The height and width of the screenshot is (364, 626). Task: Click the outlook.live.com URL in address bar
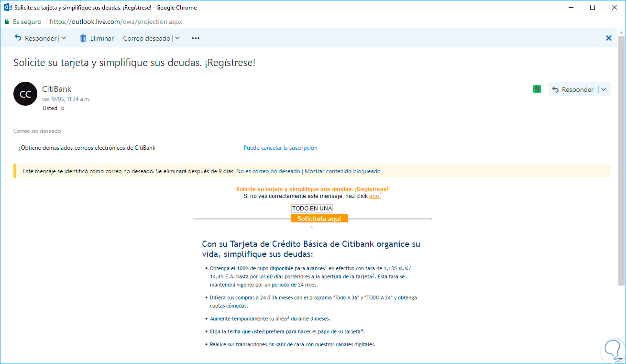(x=116, y=22)
